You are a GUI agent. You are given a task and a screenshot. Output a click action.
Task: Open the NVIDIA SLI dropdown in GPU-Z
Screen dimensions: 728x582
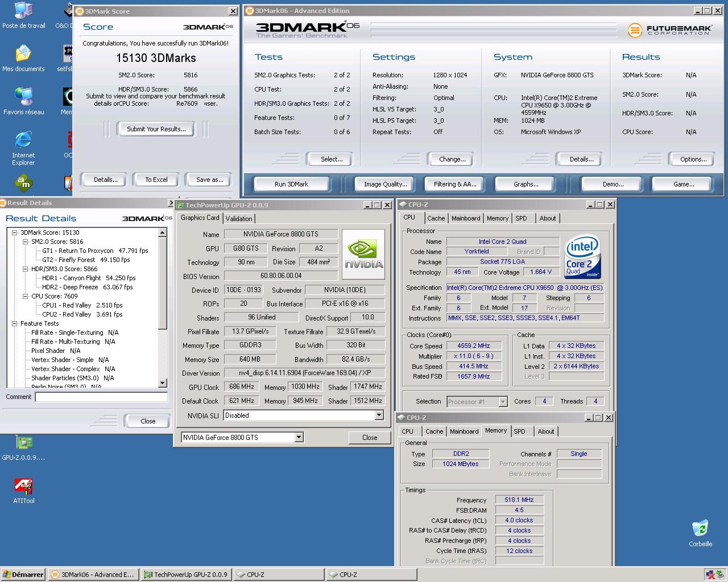[379, 415]
